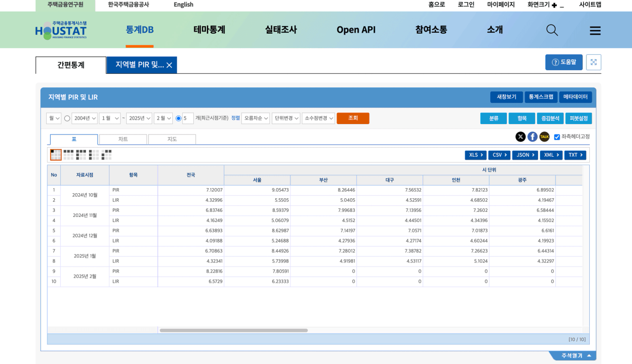This screenshot has height=364, width=632.
Task: Select the date range radio button
Action: coord(67,118)
